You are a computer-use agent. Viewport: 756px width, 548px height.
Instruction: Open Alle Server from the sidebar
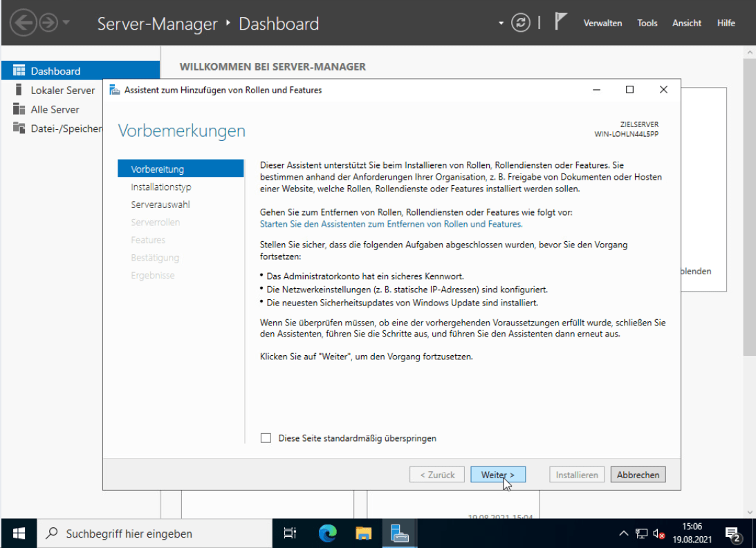pos(55,109)
